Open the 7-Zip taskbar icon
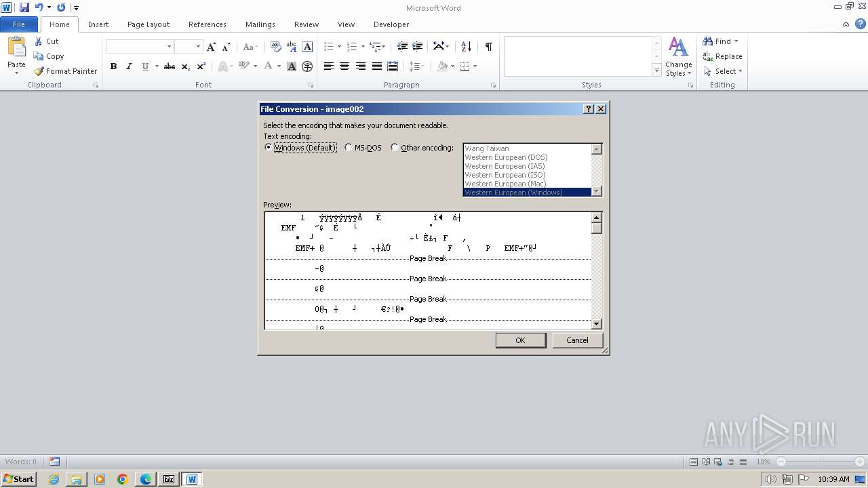The image size is (868, 488). pyautogui.click(x=169, y=479)
